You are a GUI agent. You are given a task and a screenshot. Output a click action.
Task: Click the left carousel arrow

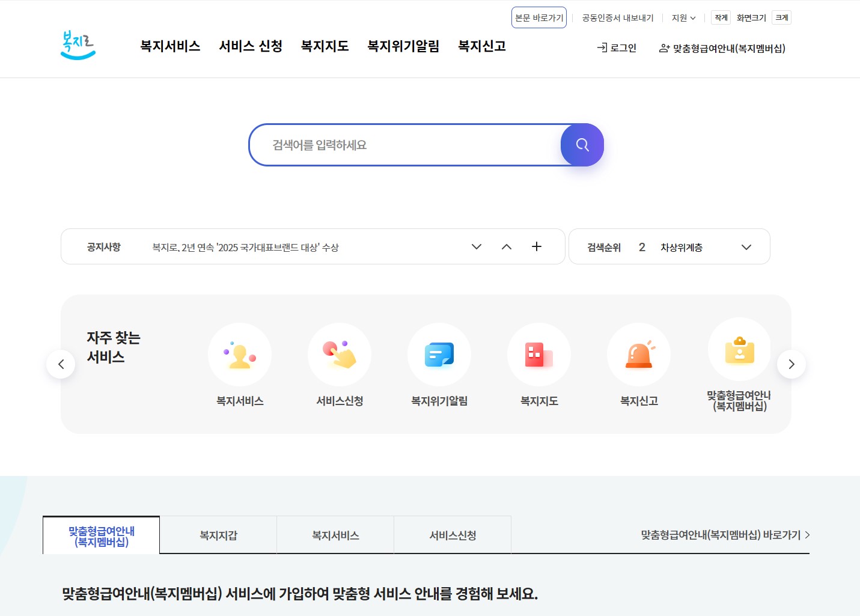[61, 364]
